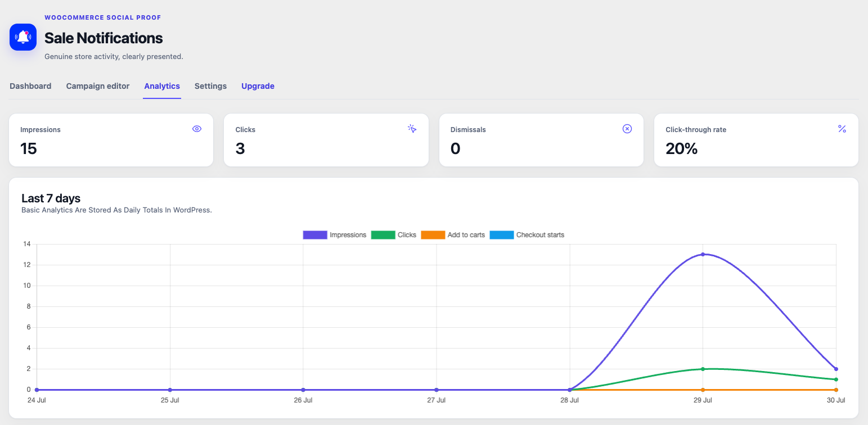Image resolution: width=868 pixels, height=425 pixels.
Task: Click the Click-through rate card title
Action: pyautogui.click(x=696, y=130)
